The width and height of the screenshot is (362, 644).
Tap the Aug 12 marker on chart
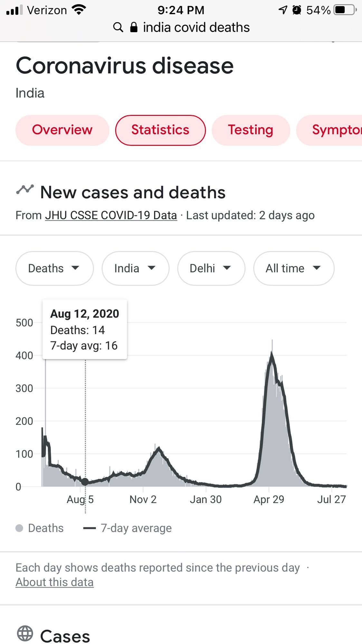(x=85, y=482)
